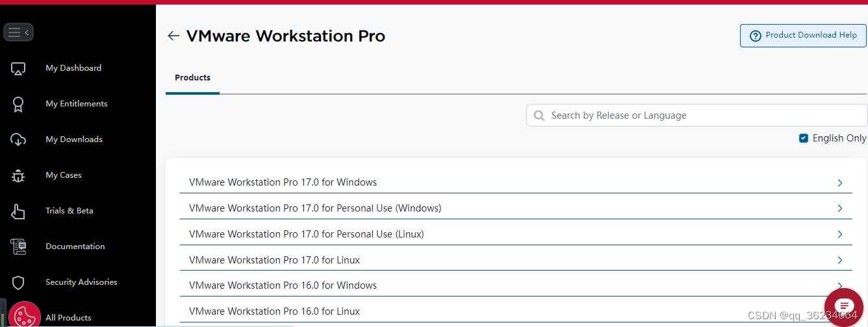Open My Downloads menu item

74,139
